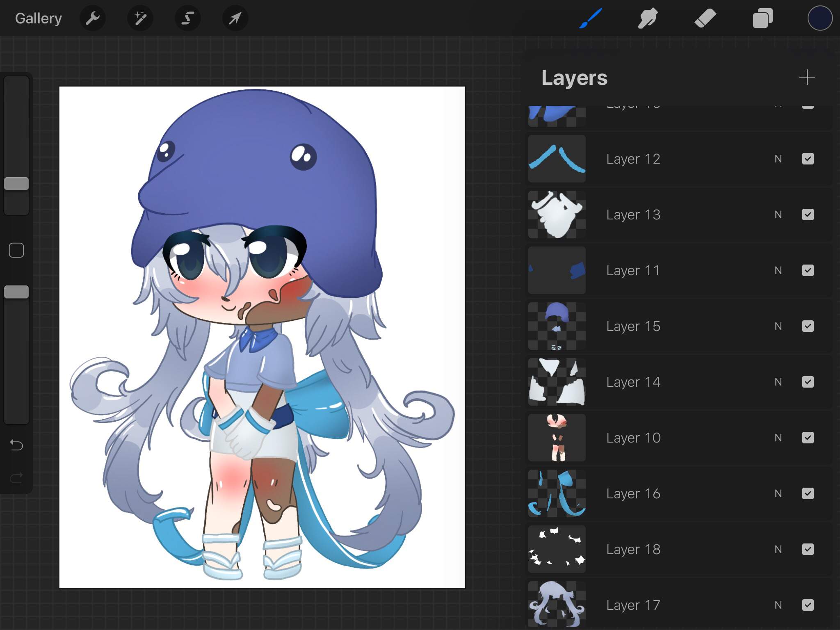
Task: Open blend mode N for Layer 18
Action: pos(778,549)
